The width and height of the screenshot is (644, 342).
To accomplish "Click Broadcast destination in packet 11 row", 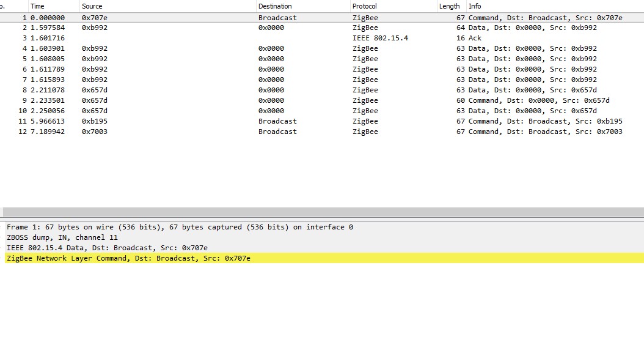I will (x=277, y=121).
